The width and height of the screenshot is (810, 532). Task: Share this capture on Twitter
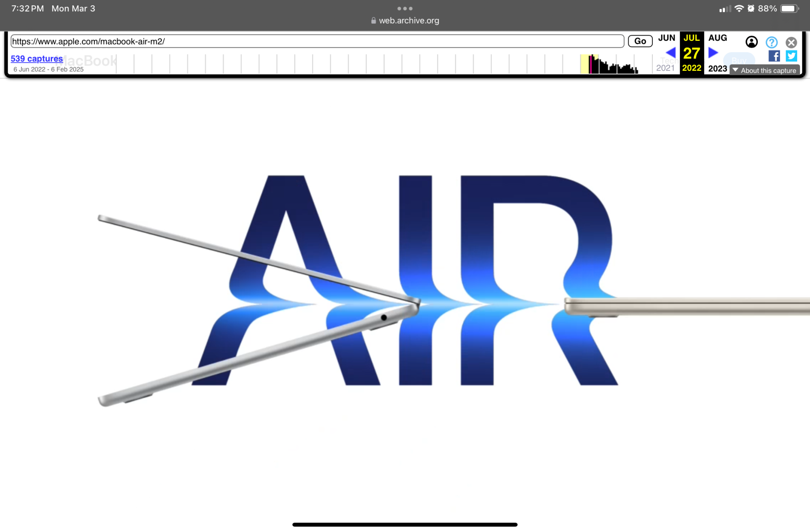pos(791,56)
